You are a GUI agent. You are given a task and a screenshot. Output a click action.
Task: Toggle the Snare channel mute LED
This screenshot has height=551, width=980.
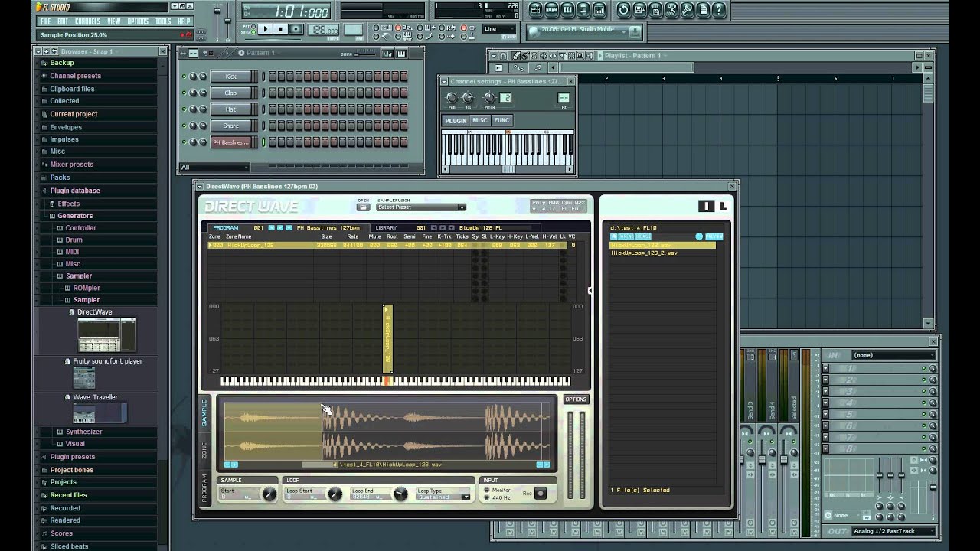coord(184,126)
